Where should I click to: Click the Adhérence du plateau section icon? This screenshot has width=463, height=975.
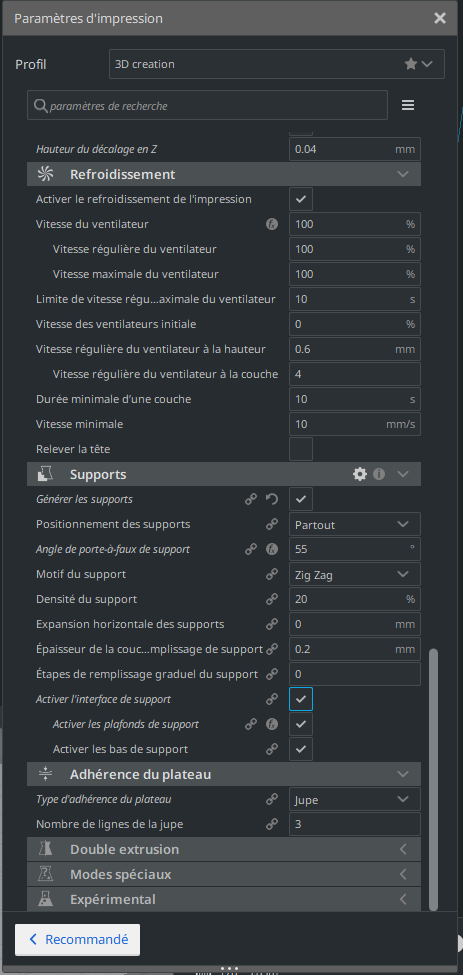pyautogui.click(x=45, y=775)
